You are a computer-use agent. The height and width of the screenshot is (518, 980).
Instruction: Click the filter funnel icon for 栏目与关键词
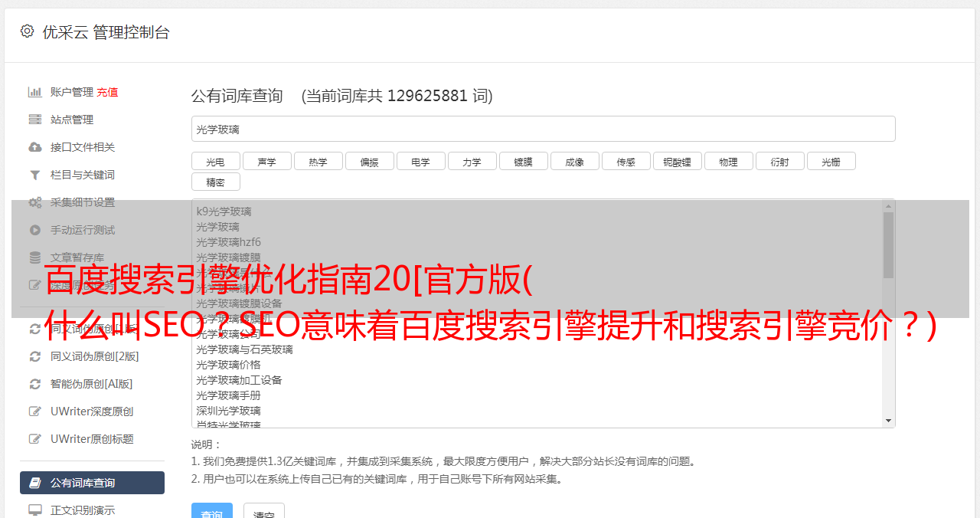tap(35, 175)
